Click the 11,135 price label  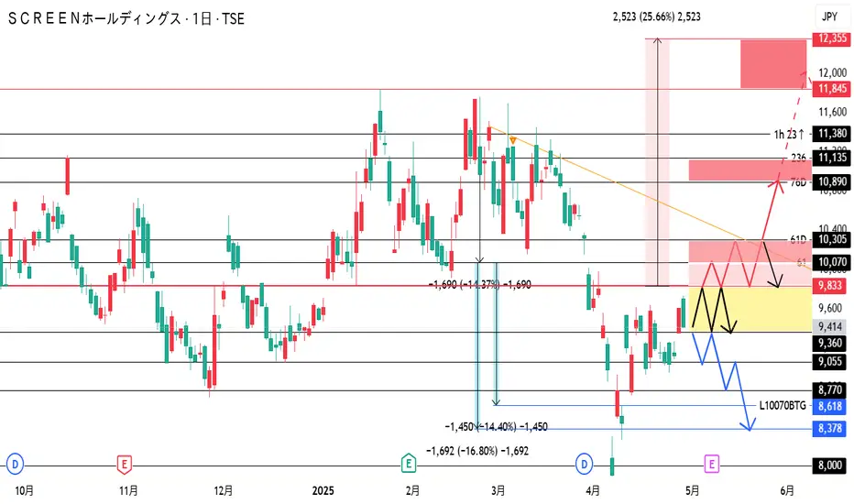(x=832, y=158)
